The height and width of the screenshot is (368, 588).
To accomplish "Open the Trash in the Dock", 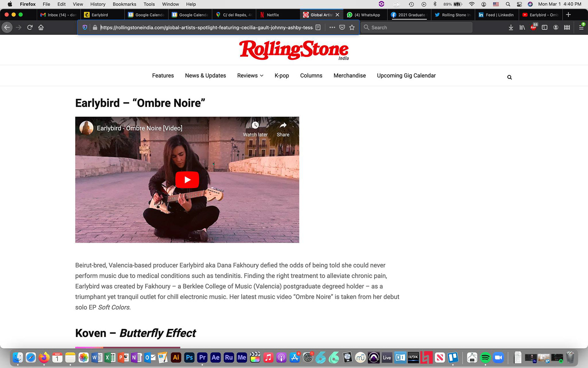I will 570,358.
